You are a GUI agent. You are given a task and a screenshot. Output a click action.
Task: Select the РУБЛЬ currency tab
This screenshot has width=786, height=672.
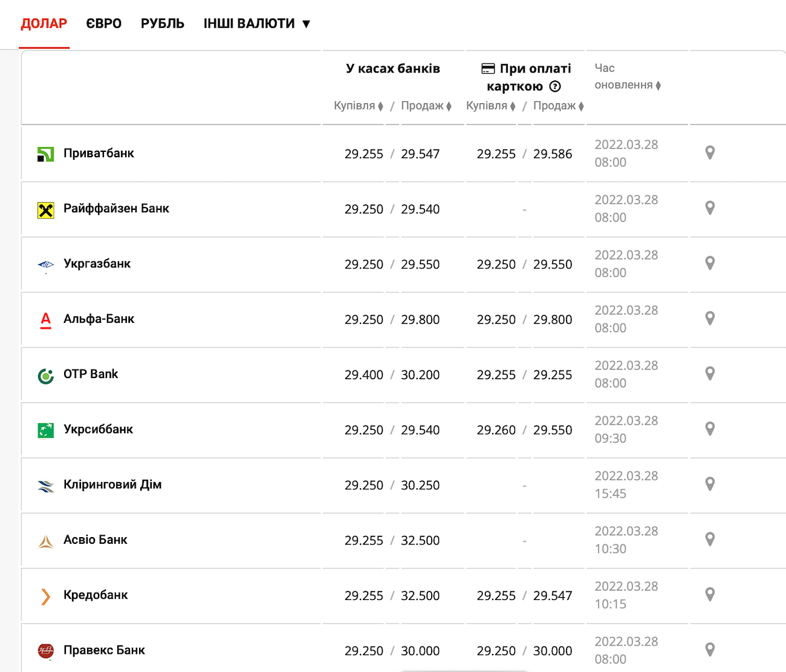(162, 24)
